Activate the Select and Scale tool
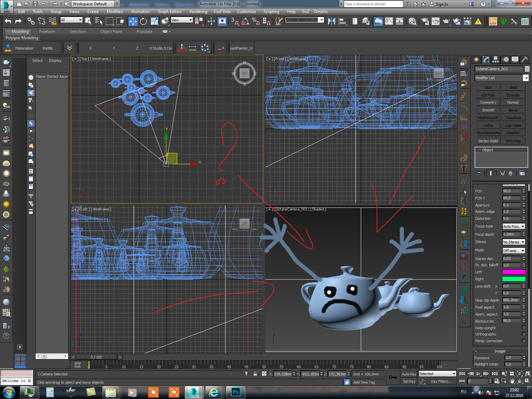Screen dimensions: 532x399 click(154, 21)
